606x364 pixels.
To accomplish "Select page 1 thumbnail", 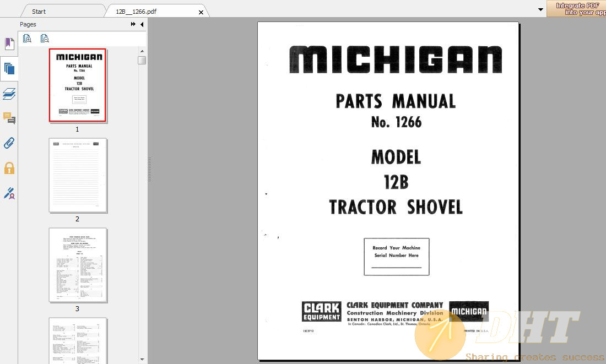I will click(x=78, y=85).
